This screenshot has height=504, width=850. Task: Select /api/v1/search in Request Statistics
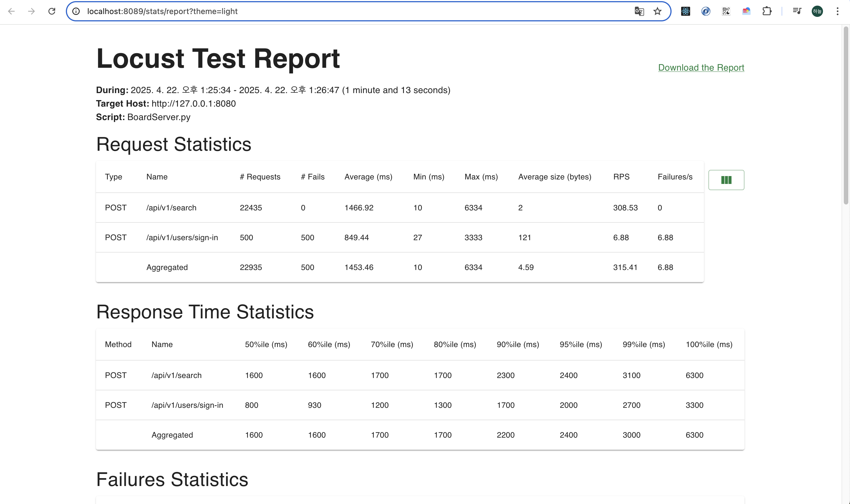pos(171,208)
